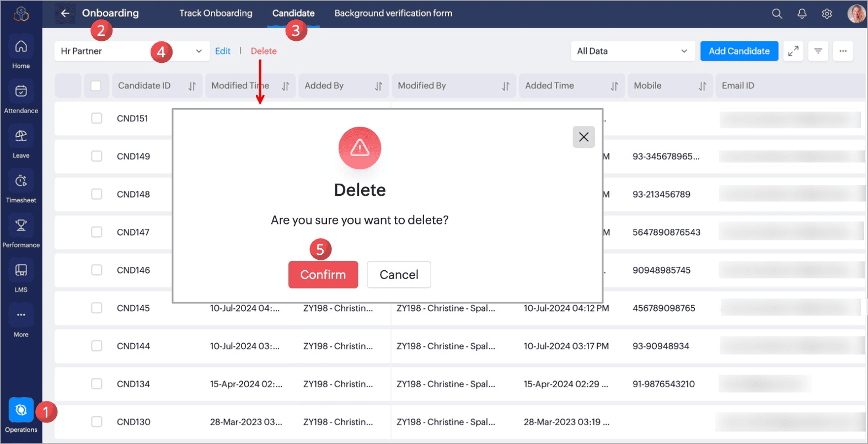Open the LMS module icon
The image size is (868, 444).
pyautogui.click(x=21, y=270)
